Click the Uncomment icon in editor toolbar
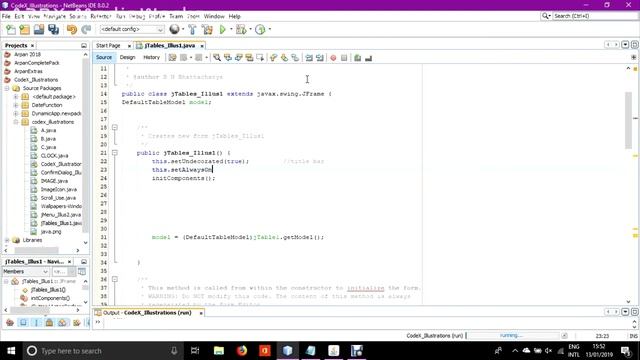The image size is (640, 360). point(369,58)
